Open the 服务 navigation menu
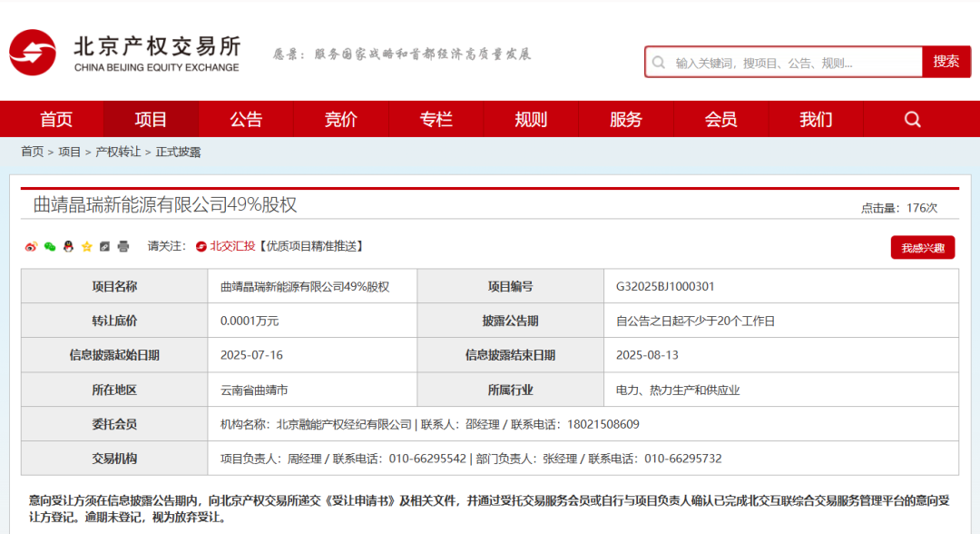Image resolution: width=980 pixels, height=534 pixels. tap(626, 119)
